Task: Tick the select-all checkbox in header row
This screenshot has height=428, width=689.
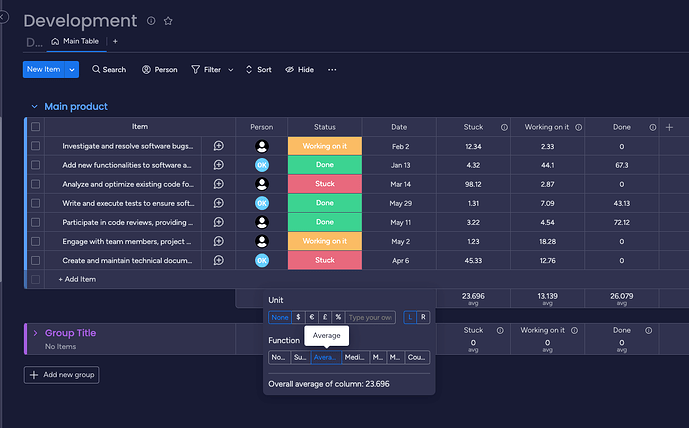Action: click(36, 127)
